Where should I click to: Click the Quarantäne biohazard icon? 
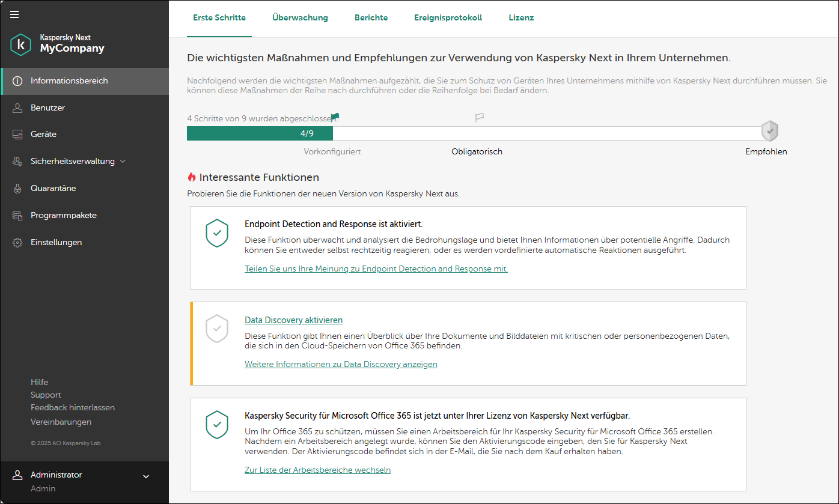[17, 189]
